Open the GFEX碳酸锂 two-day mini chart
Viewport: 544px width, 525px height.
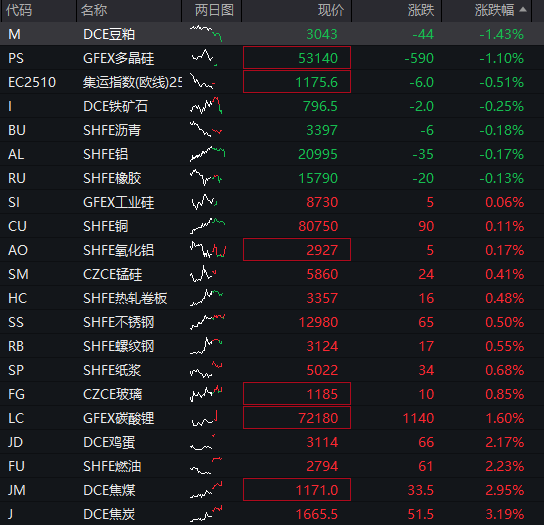(205, 418)
